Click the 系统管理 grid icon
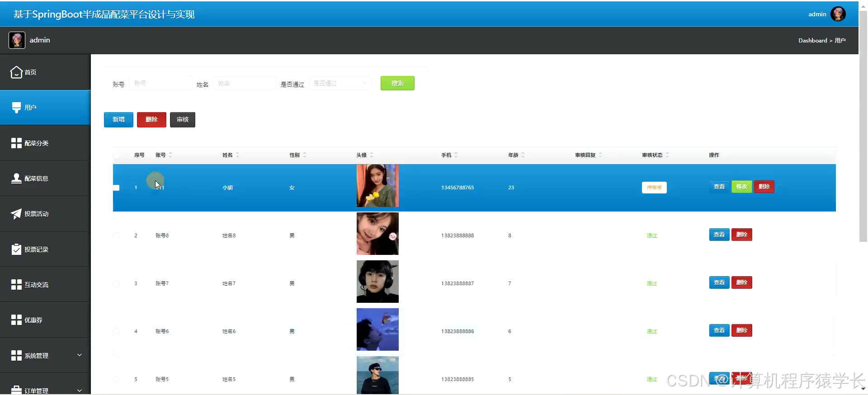Image resolution: width=868 pixels, height=395 pixels. 16,355
